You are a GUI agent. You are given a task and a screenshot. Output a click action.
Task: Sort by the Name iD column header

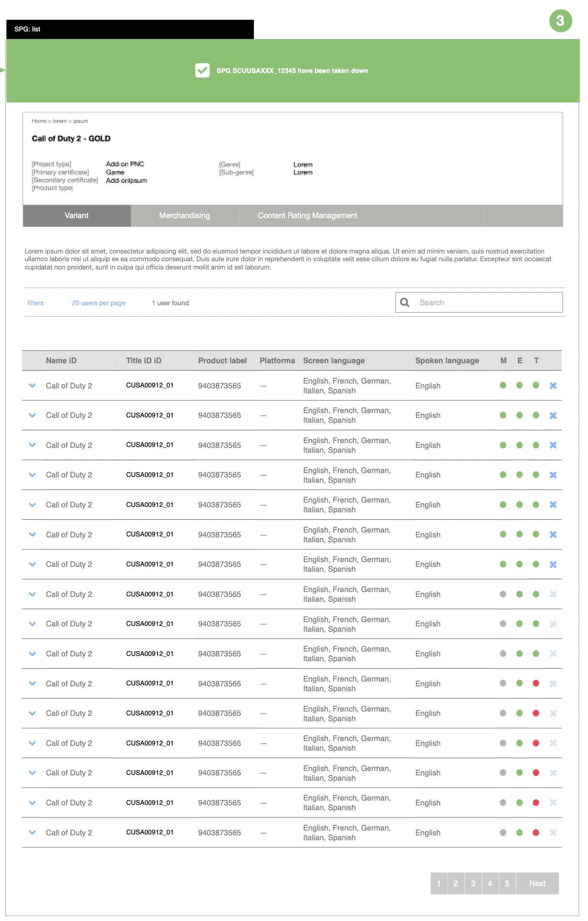pos(61,361)
